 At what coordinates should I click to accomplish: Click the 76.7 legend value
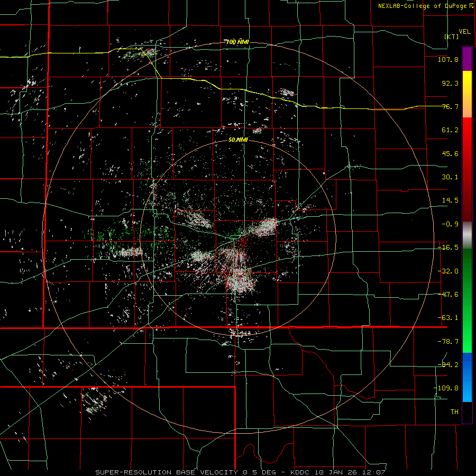(450, 106)
